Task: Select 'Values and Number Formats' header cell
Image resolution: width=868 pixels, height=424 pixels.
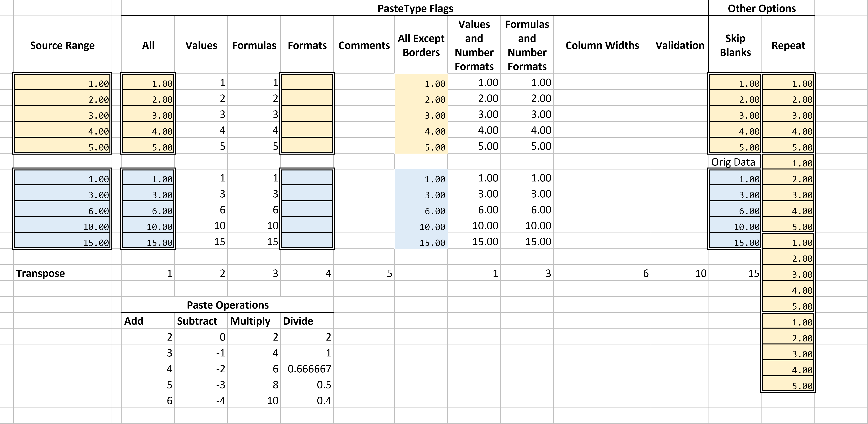Action: 474,45
